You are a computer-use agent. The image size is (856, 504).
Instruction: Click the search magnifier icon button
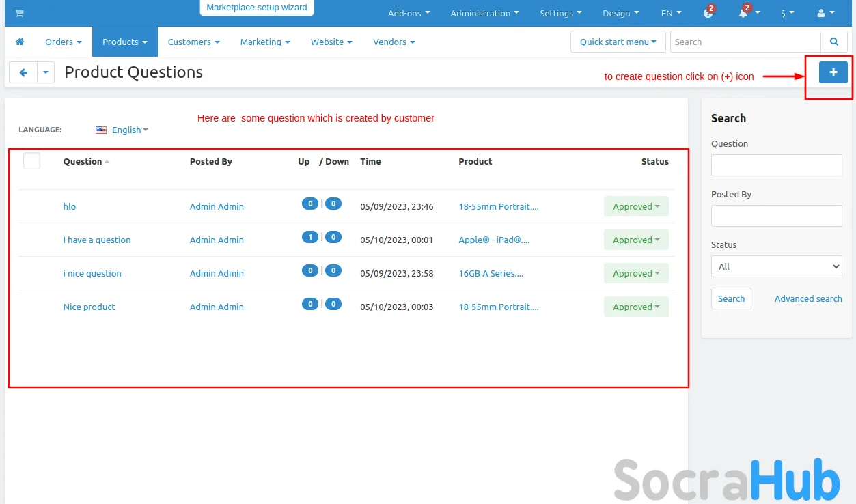click(x=833, y=42)
